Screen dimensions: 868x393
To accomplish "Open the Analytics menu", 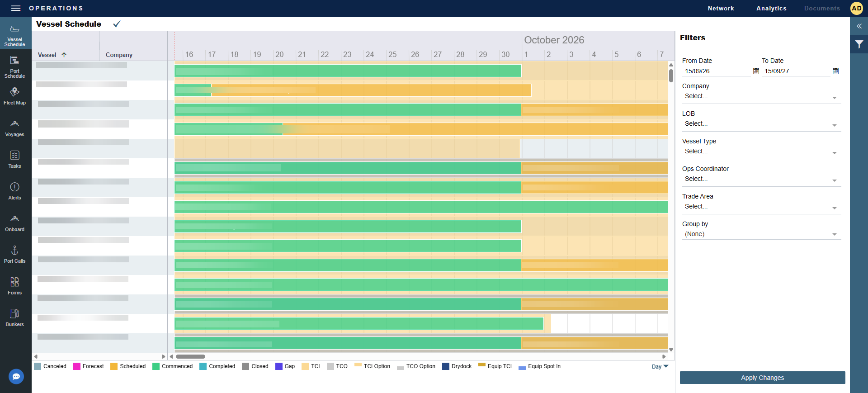I will (x=771, y=8).
